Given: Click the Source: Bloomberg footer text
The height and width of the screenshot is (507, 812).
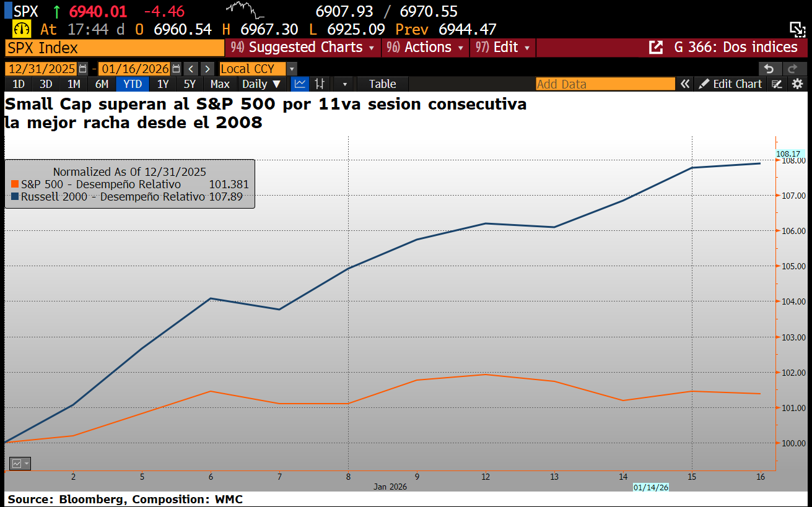Looking at the screenshot, I should pyautogui.click(x=125, y=500).
